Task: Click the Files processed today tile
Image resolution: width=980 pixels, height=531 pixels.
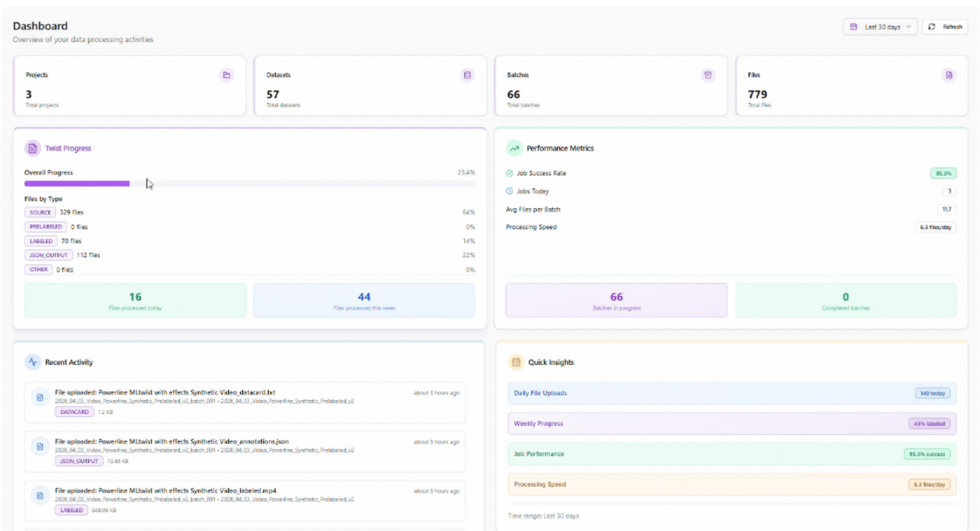Action: click(x=136, y=300)
